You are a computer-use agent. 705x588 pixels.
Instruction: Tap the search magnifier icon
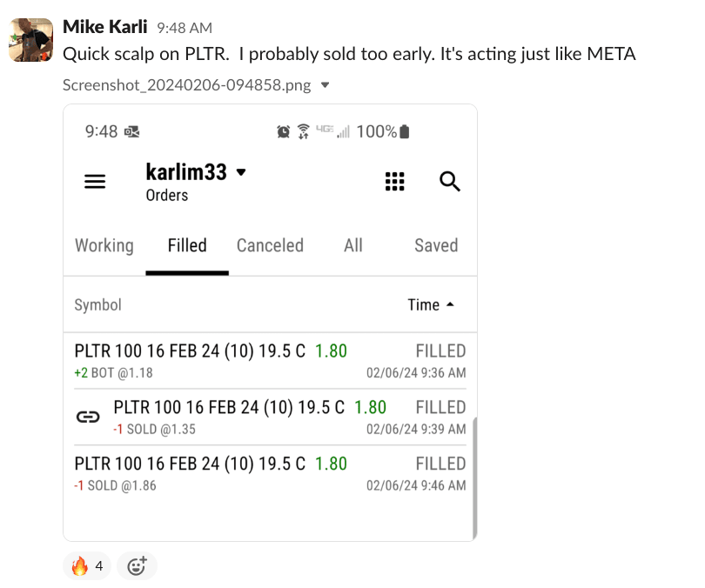[449, 181]
